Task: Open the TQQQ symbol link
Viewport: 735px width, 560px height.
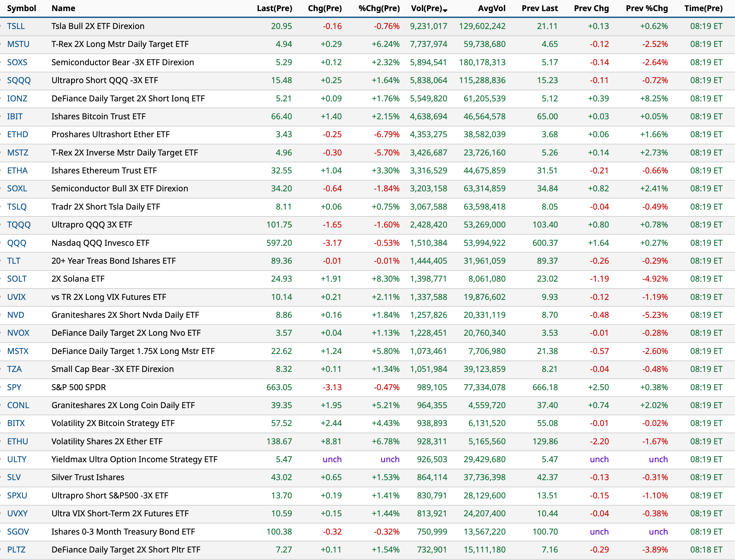Action: [19, 225]
